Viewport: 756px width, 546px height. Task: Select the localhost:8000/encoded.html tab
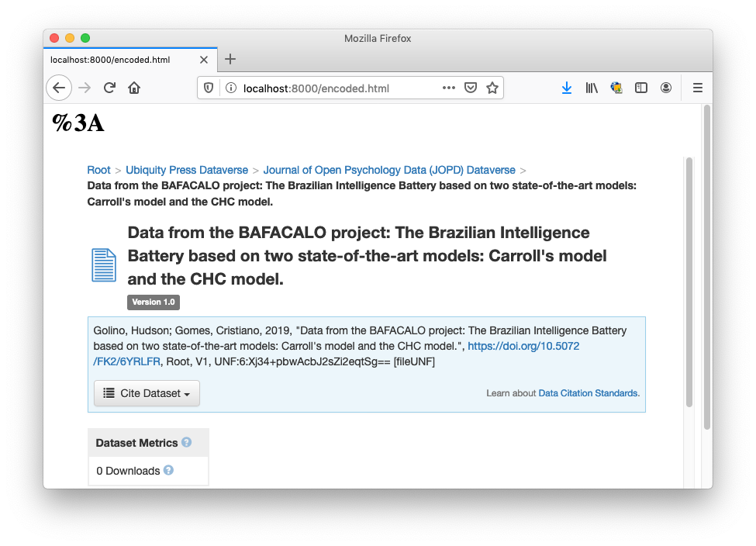(130, 60)
